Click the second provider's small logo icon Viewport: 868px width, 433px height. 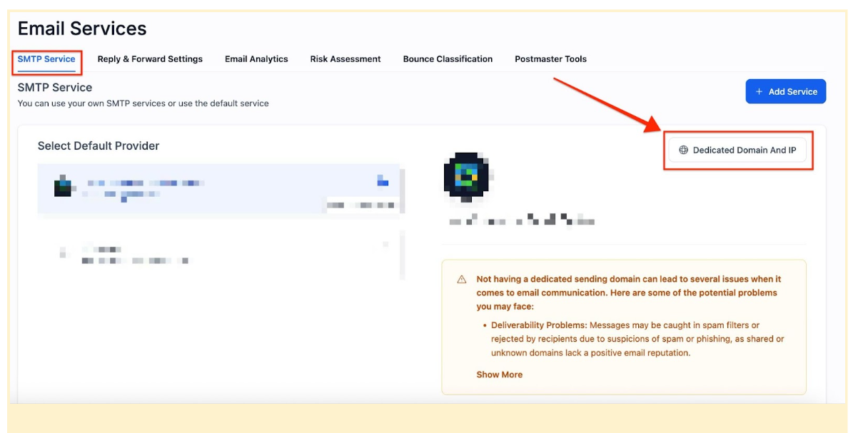63,252
